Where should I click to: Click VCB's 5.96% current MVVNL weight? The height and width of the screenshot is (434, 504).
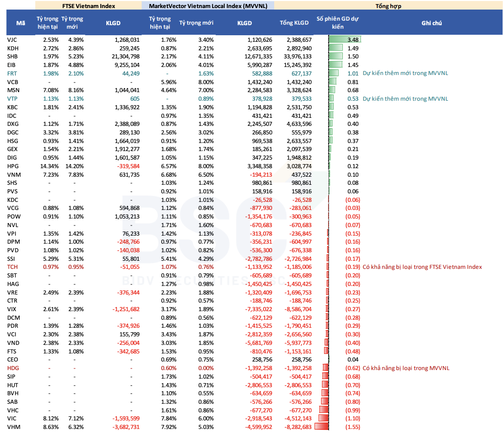(169, 82)
